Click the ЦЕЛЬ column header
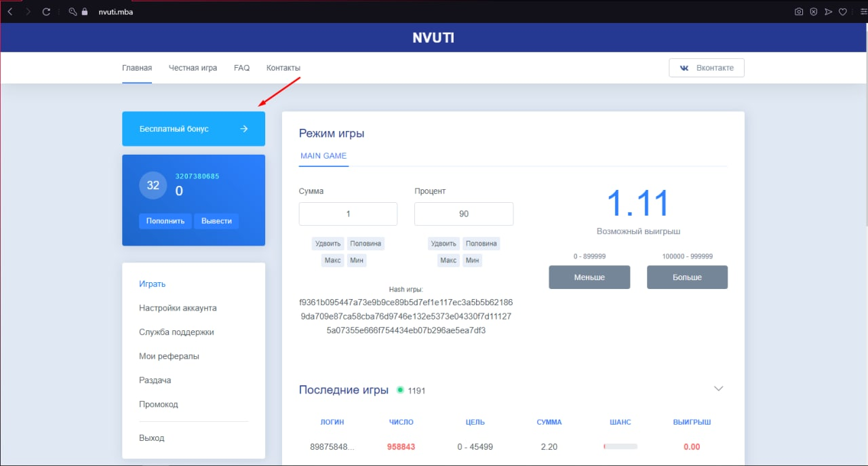868x466 pixels. pos(475,422)
